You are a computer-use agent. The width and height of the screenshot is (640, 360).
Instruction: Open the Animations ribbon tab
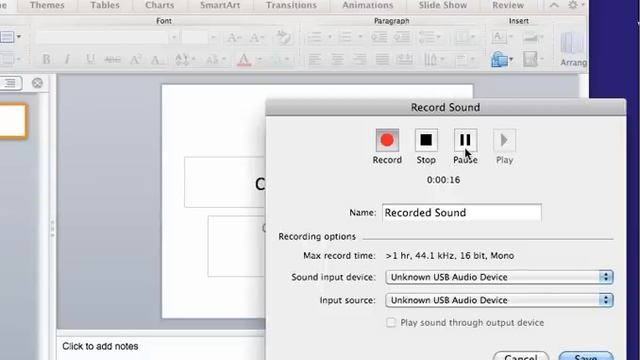(368, 5)
